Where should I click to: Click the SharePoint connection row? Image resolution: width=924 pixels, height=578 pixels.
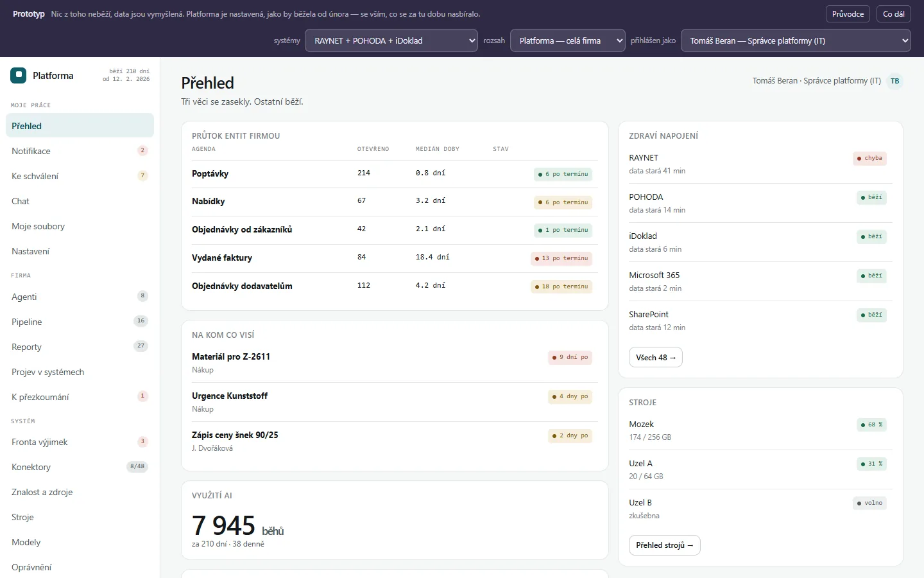click(760, 320)
